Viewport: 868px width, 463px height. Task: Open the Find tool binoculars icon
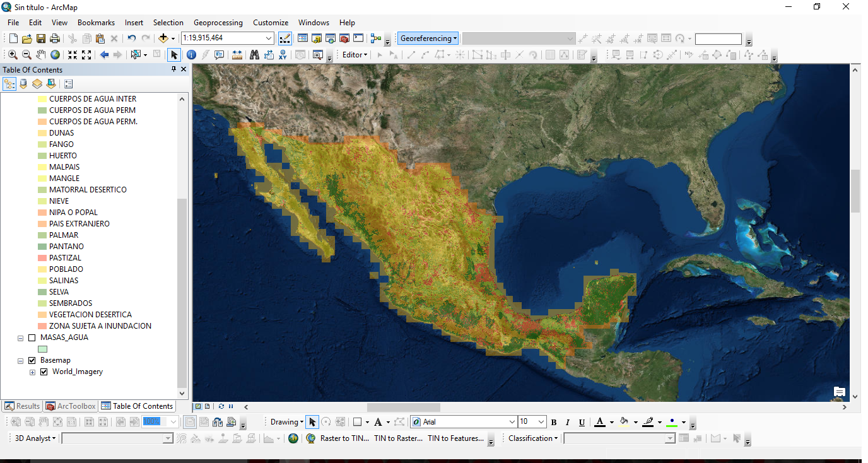coord(254,55)
